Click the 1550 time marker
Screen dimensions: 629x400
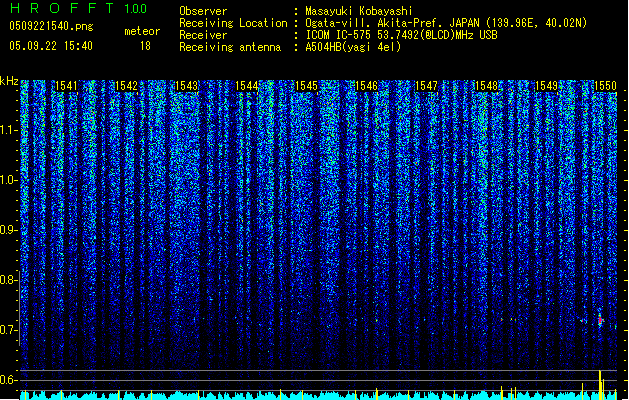[x=605, y=86]
